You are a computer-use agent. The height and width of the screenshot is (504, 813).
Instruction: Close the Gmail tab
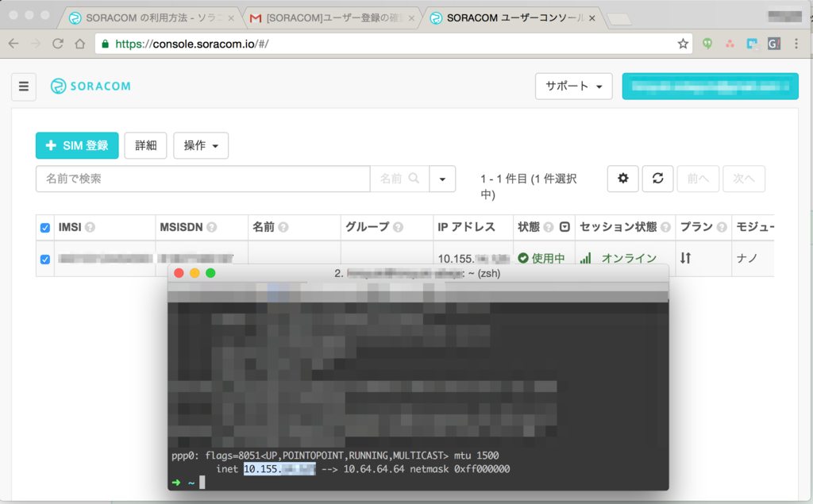[412, 18]
